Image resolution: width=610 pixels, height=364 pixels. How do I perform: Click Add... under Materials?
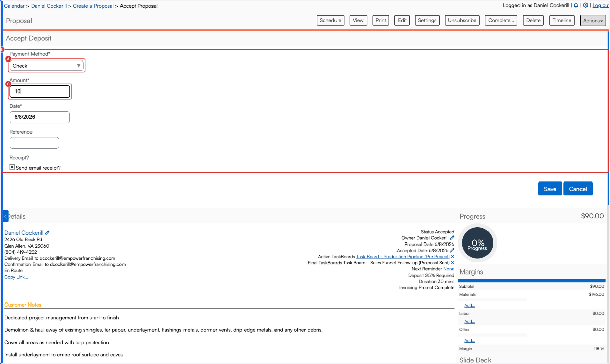(x=470, y=305)
